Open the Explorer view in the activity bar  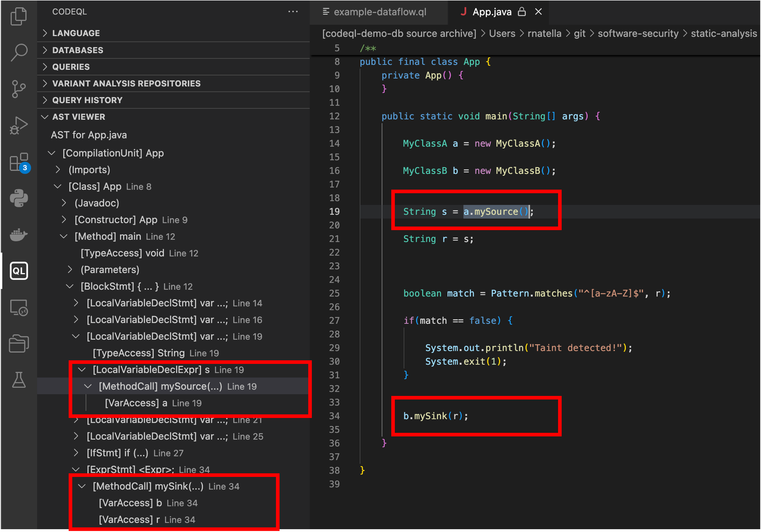[18, 16]
